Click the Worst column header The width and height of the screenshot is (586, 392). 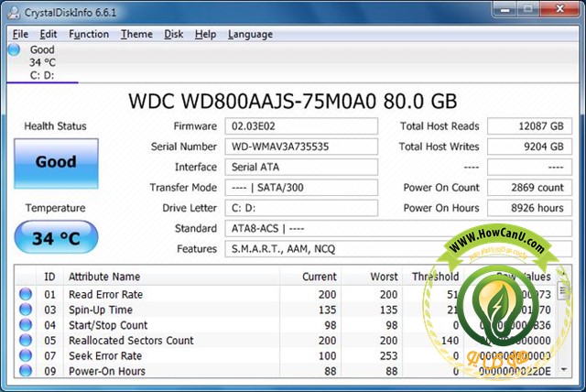coord(372,277)
